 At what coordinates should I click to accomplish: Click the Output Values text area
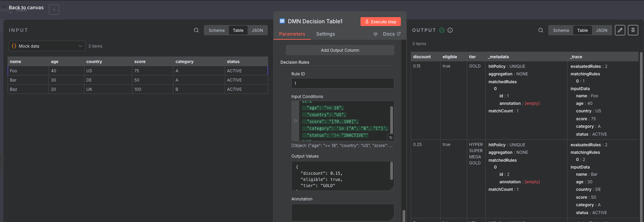343,176
